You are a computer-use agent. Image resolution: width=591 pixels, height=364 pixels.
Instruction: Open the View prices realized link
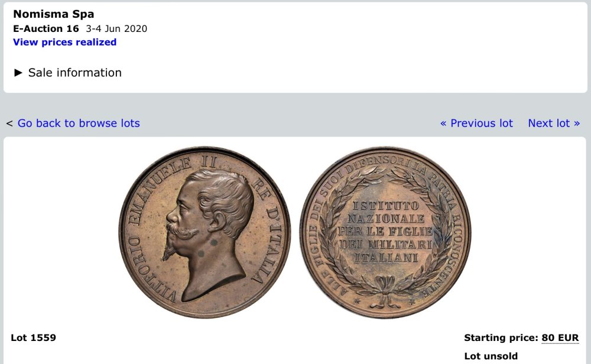[x=64, y=42]
